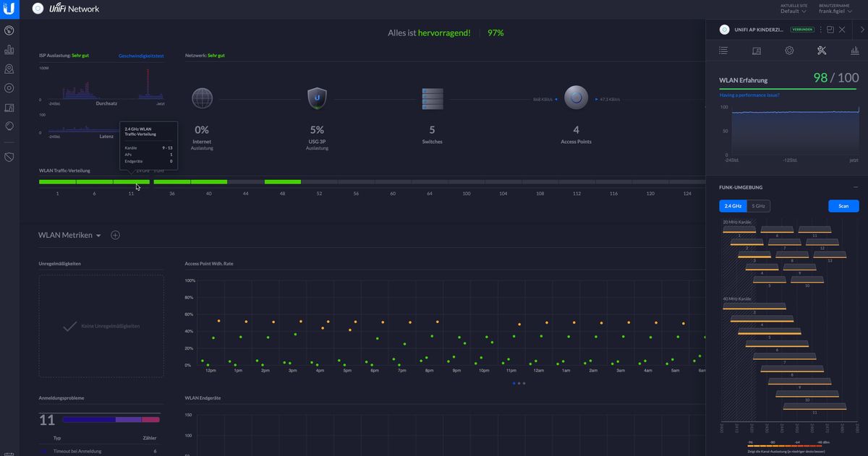This screenshot has width=868, height=456.
Task: Go to the first chart page dot
Action: coord(514,383)
